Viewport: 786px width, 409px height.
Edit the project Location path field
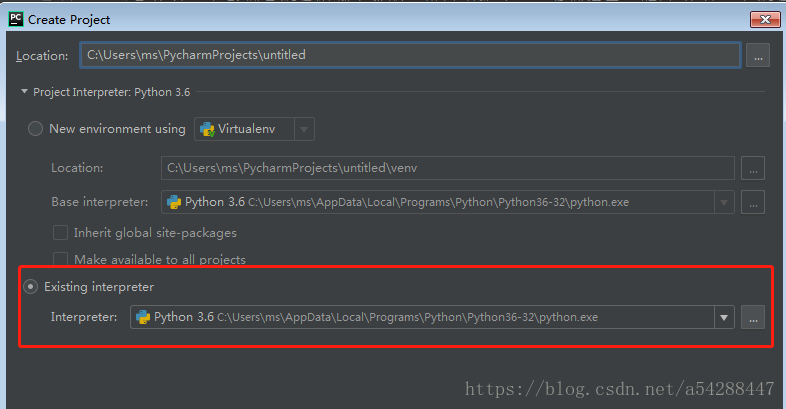click(410, 55)
